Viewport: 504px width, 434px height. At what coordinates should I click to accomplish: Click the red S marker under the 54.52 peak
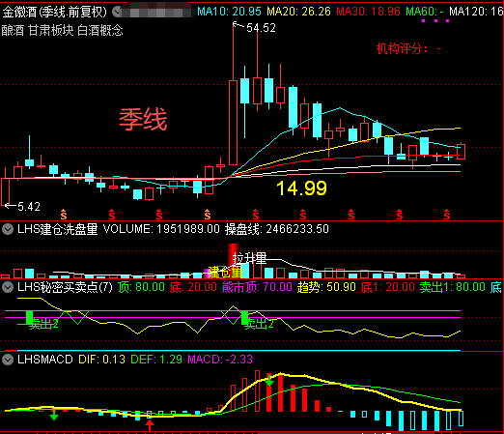click(x=256, y=215)
